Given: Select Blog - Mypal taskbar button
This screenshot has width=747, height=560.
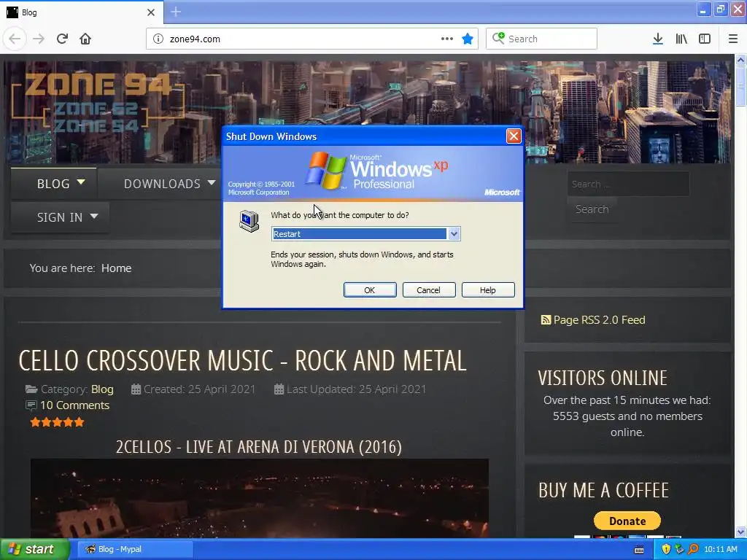Looking at the screenshot, I should [x=135, y=549].
